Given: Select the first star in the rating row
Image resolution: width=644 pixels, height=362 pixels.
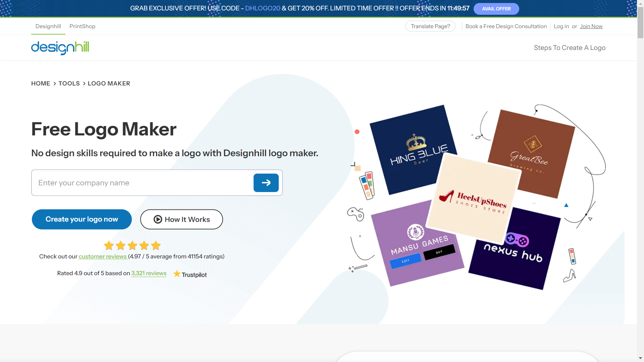Looking at the screenshot, I should pyautogui.click(x=109, y=245).
